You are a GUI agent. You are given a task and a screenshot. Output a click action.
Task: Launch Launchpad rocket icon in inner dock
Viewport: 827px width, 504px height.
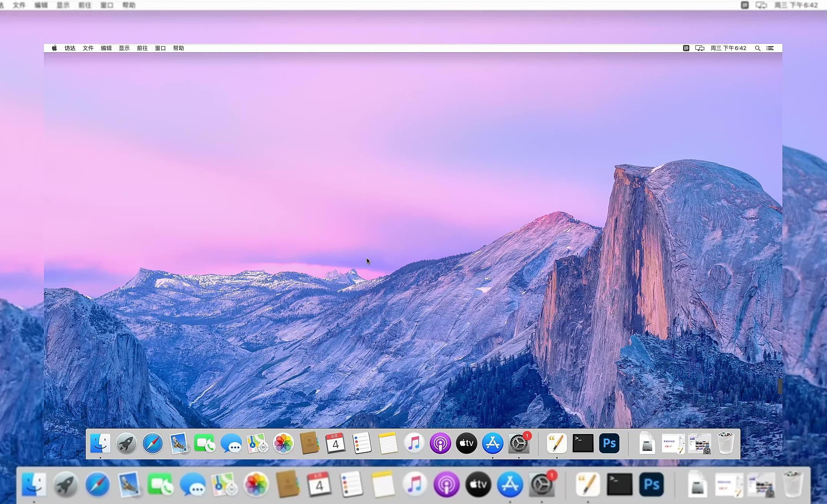point(127,443)
